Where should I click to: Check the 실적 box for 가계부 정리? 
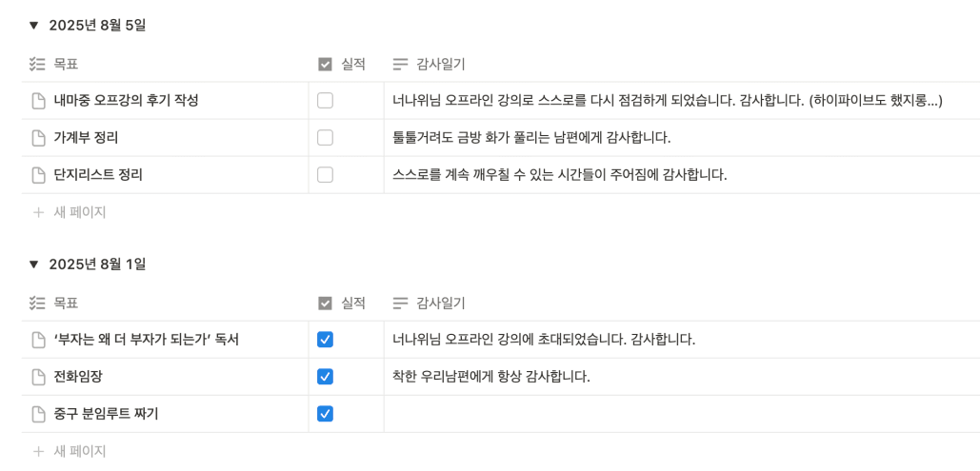[325, 137]
